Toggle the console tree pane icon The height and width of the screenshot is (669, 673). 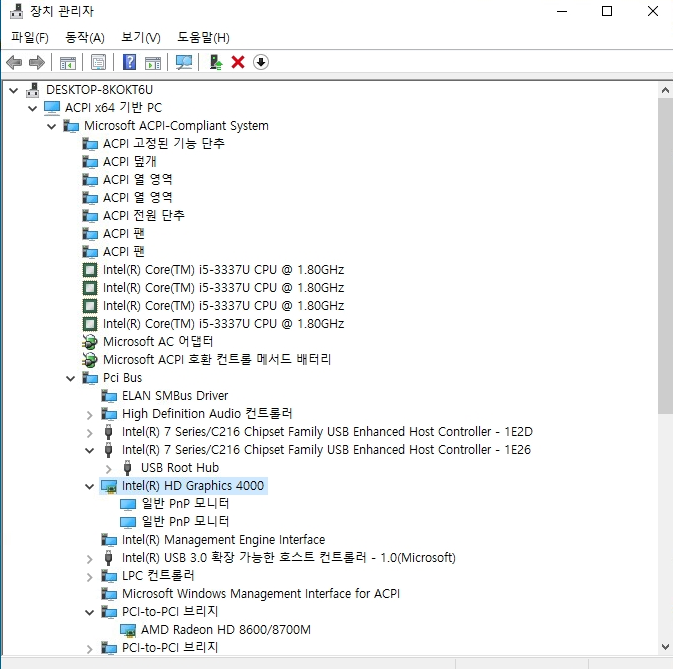coord(67,63)
